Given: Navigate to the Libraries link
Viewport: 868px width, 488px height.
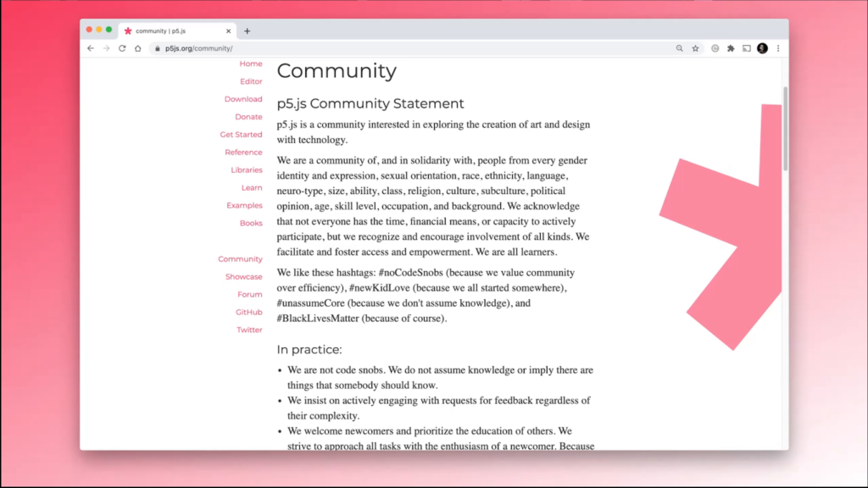Looking at the screenshot, I should [247, 169].
